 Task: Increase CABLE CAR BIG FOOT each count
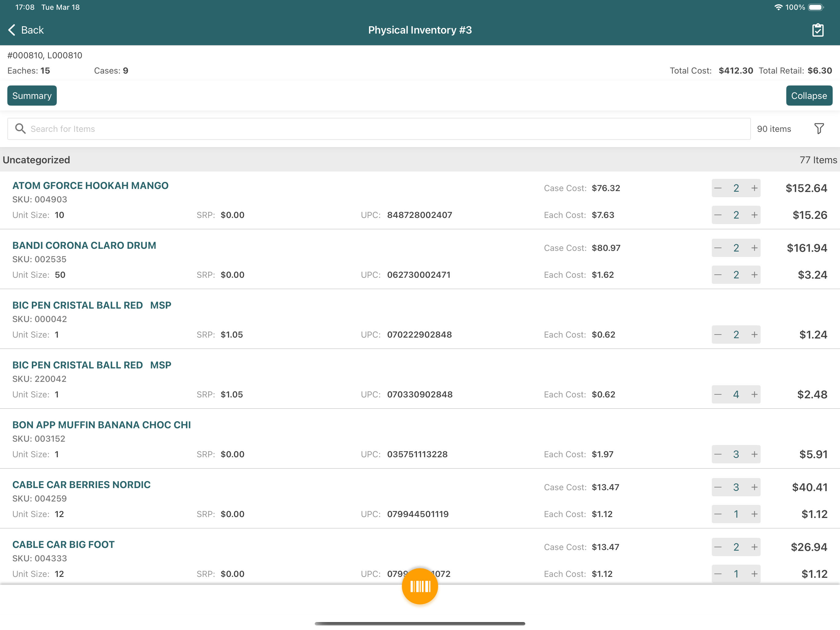pyautogui.click(x=754, y=574)
